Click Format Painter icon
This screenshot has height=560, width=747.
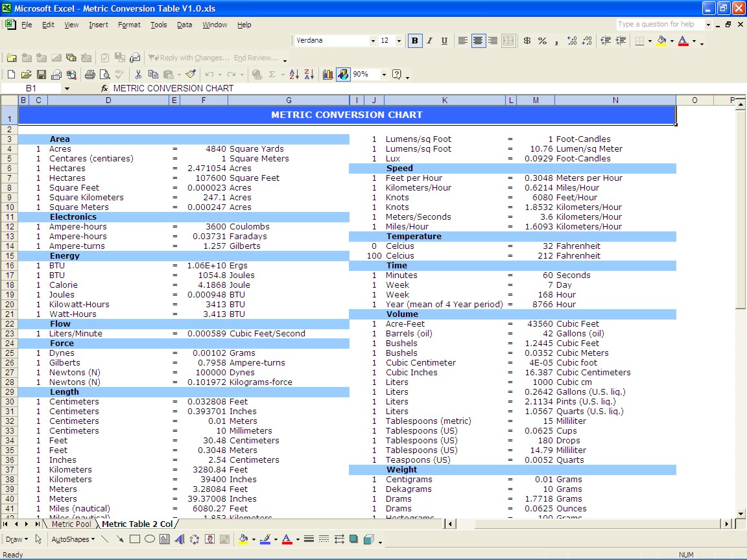[x=191, y=75]
